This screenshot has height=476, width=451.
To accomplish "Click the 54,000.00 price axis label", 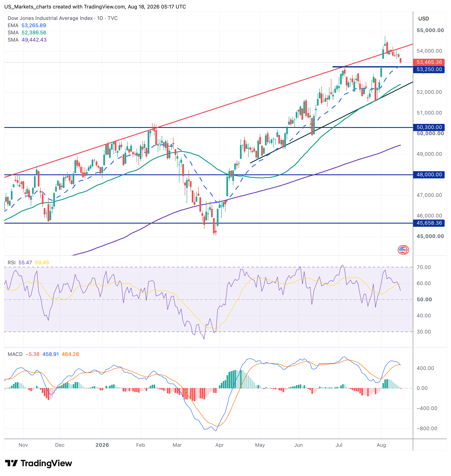I will tap(429, 51).
